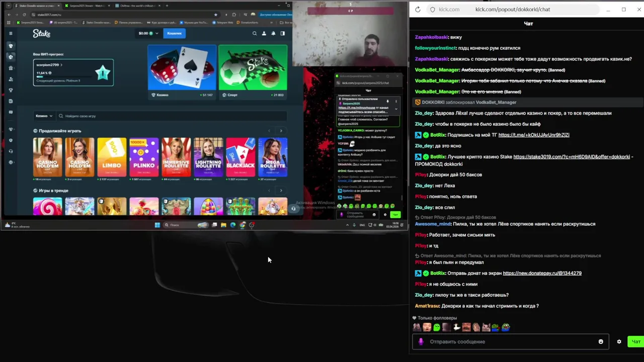Screen dimensions: 644x362
Task: Show previous games in Игры в тренде
Action: point(269,191)
